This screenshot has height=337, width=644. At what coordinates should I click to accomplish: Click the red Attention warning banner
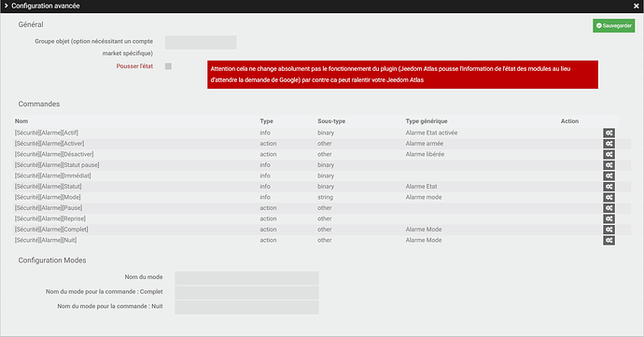point(402,75)
